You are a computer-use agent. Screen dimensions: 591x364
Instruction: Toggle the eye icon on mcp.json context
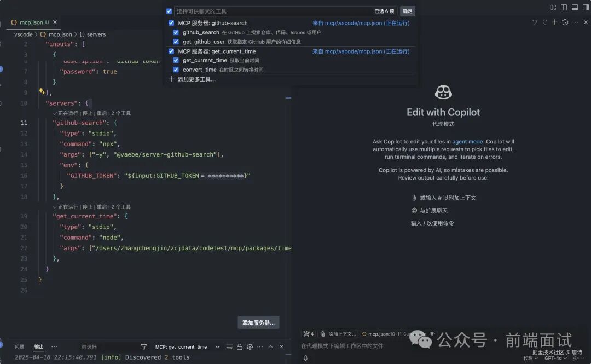(432, 334)
